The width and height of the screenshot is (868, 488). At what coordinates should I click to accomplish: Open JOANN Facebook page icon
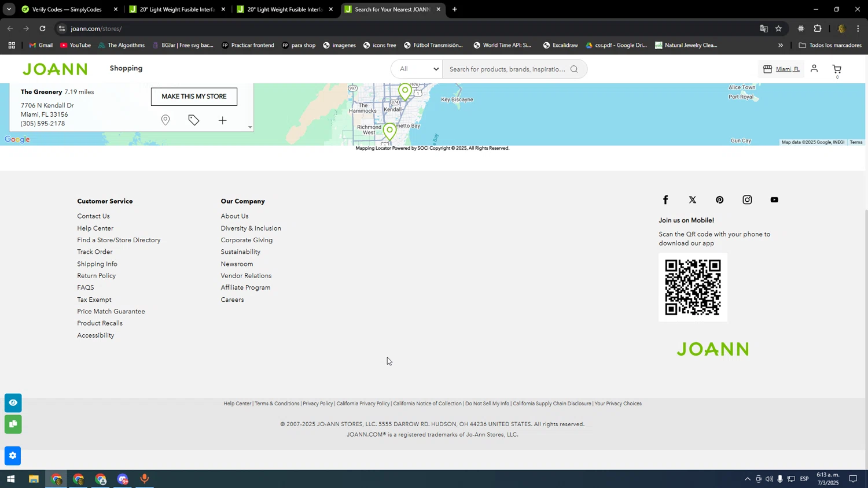pos(665,200)
